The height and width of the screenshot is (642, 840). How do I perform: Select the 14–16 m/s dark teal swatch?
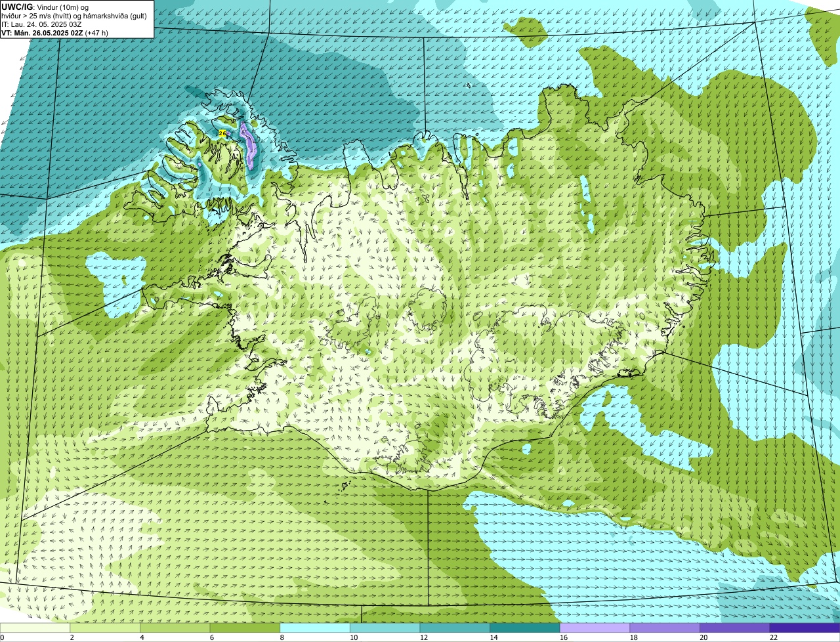(525, 628)
